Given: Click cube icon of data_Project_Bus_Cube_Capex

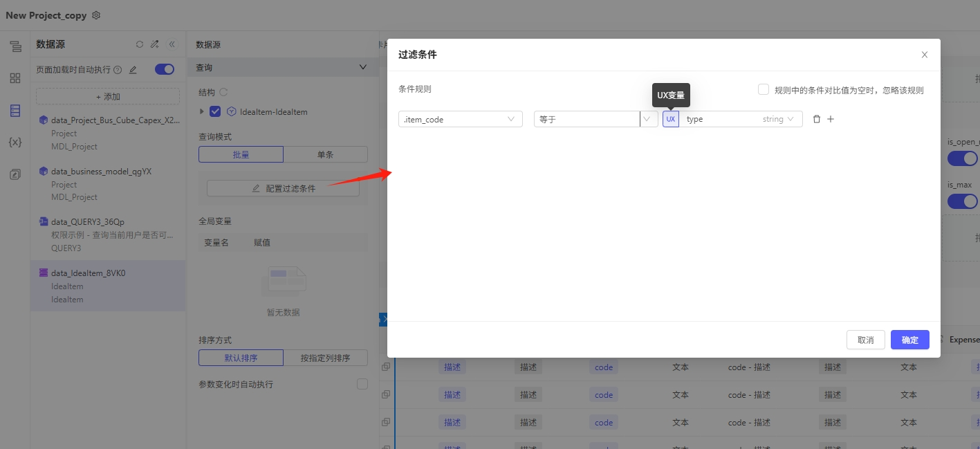Looking at the screenshot, I should 44,120.
